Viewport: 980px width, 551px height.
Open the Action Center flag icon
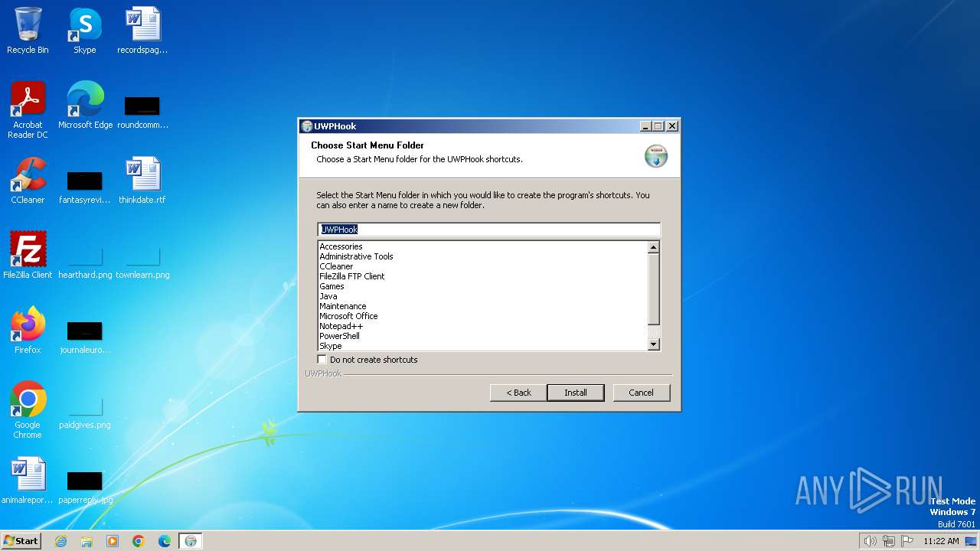(x=907, y=541)
